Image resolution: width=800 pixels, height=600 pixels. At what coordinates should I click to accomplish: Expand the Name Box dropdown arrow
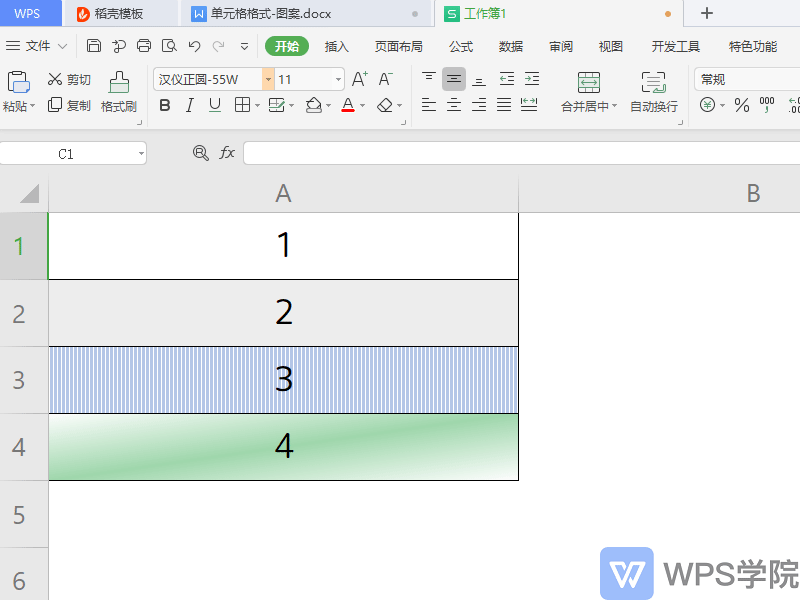[141, 154]
